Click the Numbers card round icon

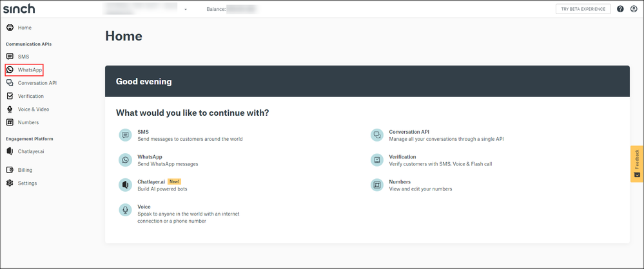pyautogui.click(x=376, y=185)
